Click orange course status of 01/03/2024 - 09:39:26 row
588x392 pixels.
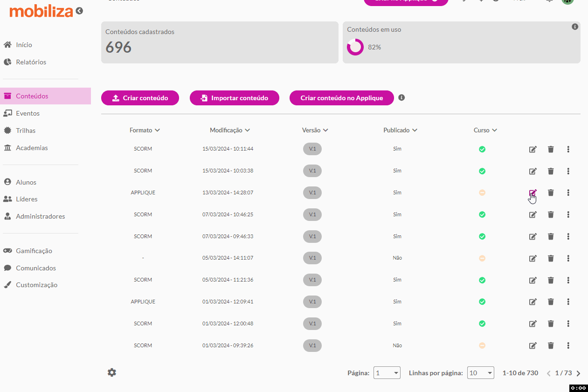pos(482,345)
